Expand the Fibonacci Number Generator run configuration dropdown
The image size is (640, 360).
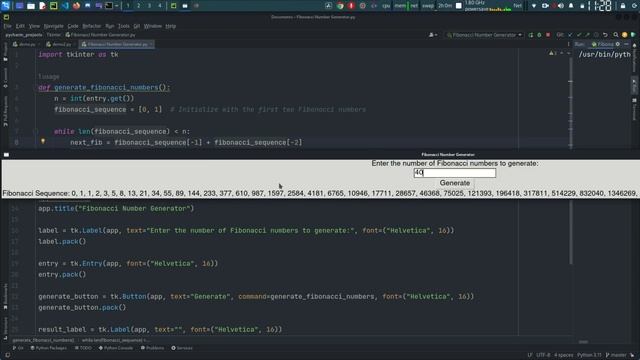485,35
